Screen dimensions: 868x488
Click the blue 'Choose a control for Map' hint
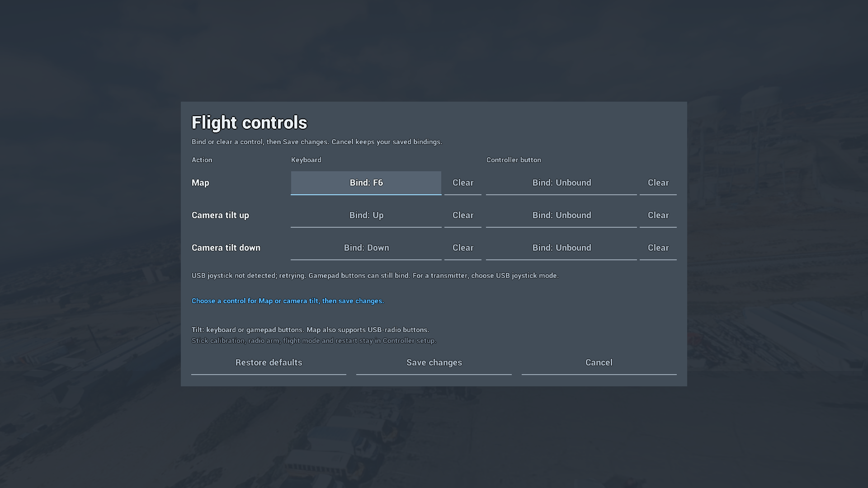tap(288, 301)
